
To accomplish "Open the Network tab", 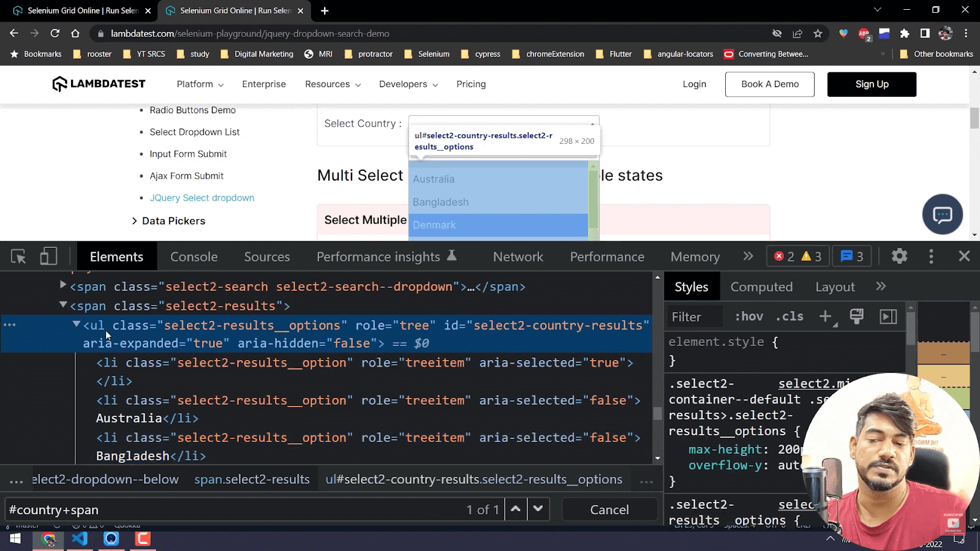I will pos(518,257).
